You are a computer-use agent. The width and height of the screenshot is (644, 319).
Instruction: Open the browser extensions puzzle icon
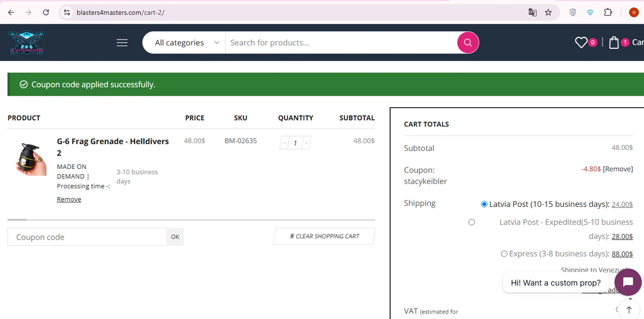point(608,12)
